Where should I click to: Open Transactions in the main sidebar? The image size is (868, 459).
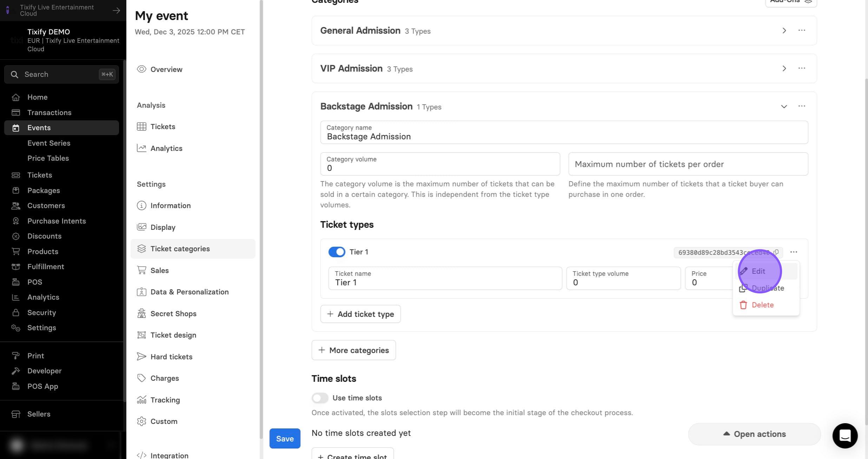61,113
